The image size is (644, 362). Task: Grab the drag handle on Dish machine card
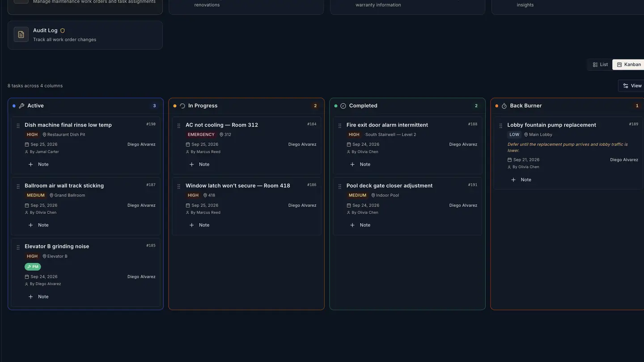point(18,126)
